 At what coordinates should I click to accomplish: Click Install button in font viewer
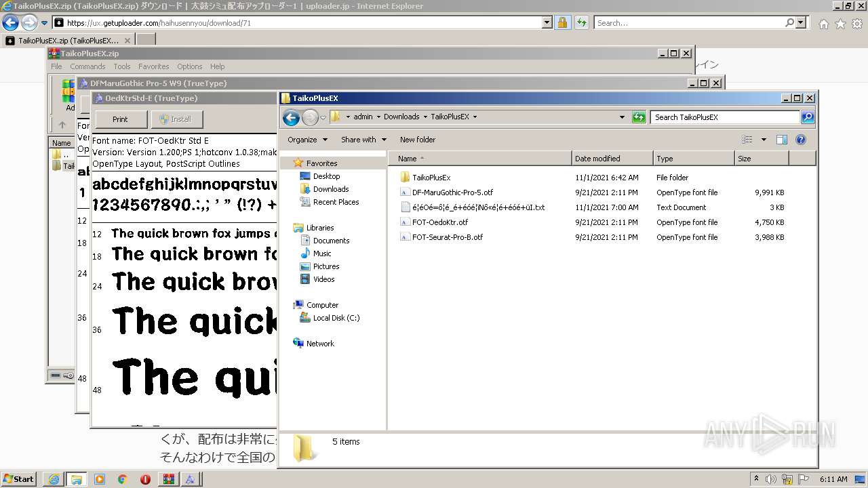click(176, 119)
